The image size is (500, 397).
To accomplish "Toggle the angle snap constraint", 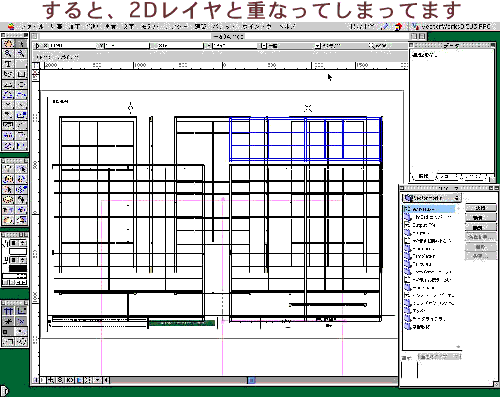I will click(8, 321).
